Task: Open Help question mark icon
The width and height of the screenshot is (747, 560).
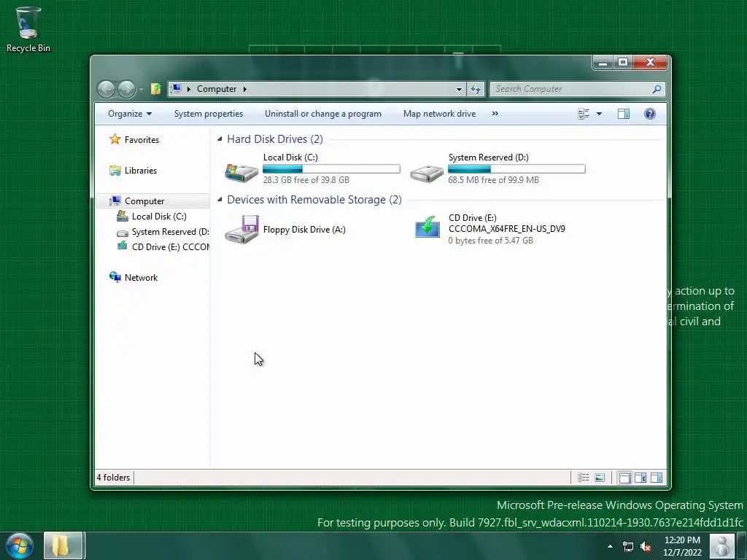Action: 650,114
